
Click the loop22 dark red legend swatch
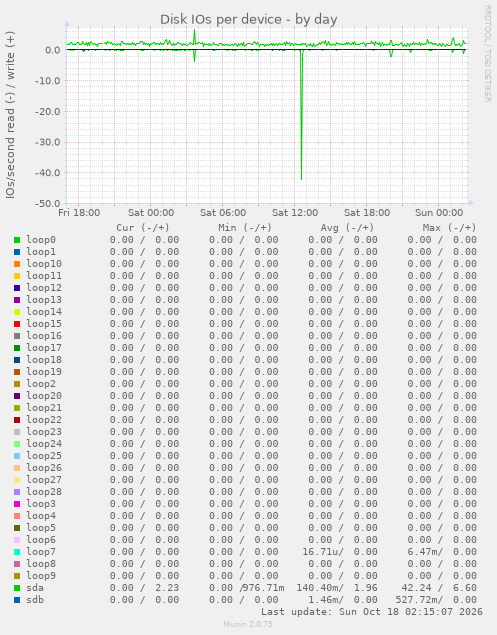click(17, 420)
